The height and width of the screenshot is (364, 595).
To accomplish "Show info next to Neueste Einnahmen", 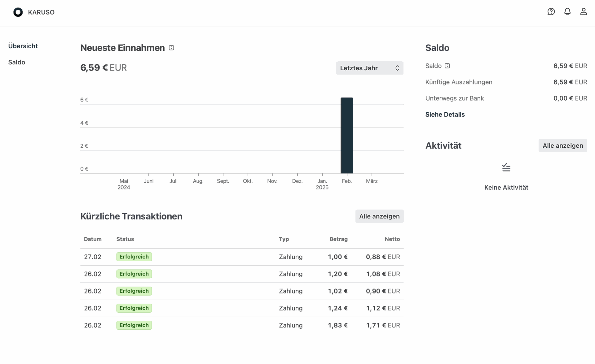I will pyautogui.click(x=171, y=48).
